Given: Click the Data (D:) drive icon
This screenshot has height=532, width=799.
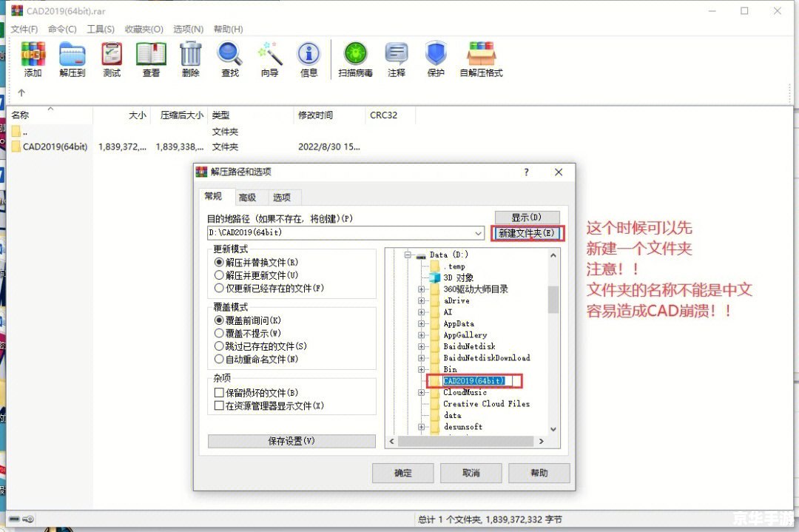Looking at the screenshot, I should coord(421,255).
